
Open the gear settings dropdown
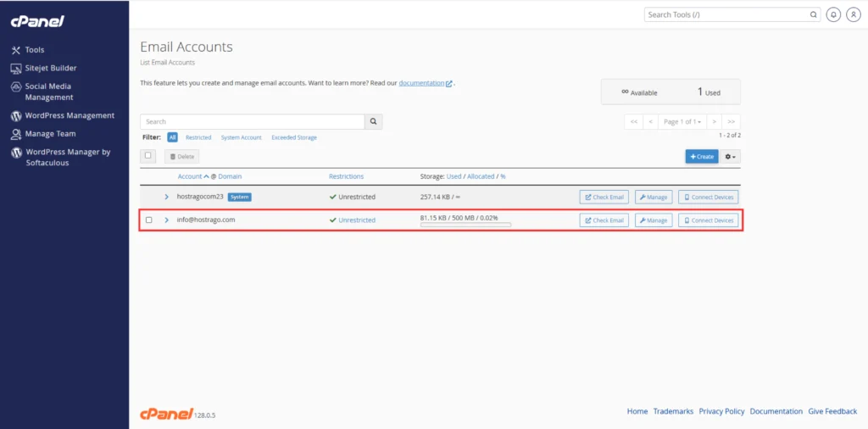[x=731, y=157]
